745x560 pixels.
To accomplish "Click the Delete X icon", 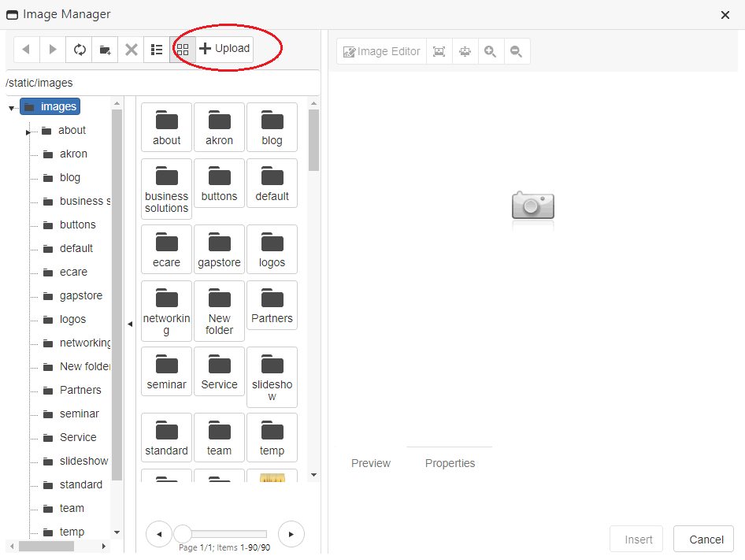I will tap(132, 50).
